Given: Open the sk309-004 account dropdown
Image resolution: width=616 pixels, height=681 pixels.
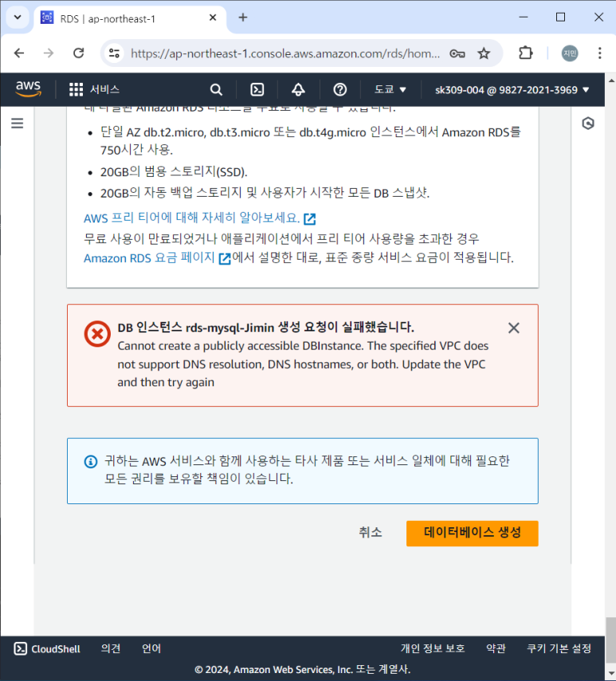Looking at the screenshot, I should coord(512,90).
